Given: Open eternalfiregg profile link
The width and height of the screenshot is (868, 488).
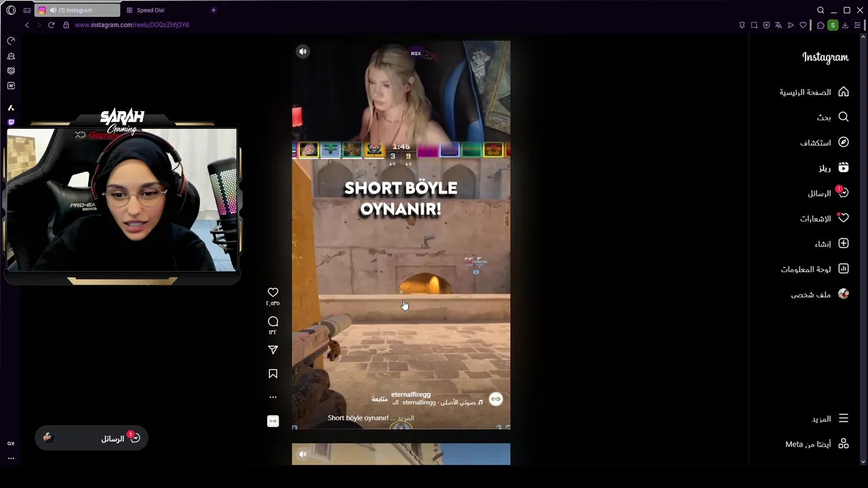Looking at the screenshot, I should tap(411, 394).
